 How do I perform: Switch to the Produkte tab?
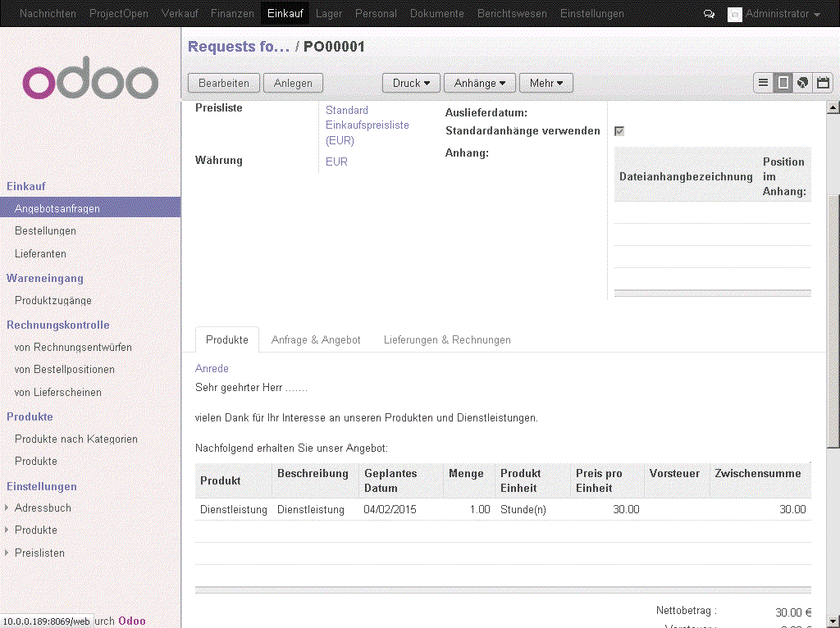pyautogui.click(x=227, y=339)
